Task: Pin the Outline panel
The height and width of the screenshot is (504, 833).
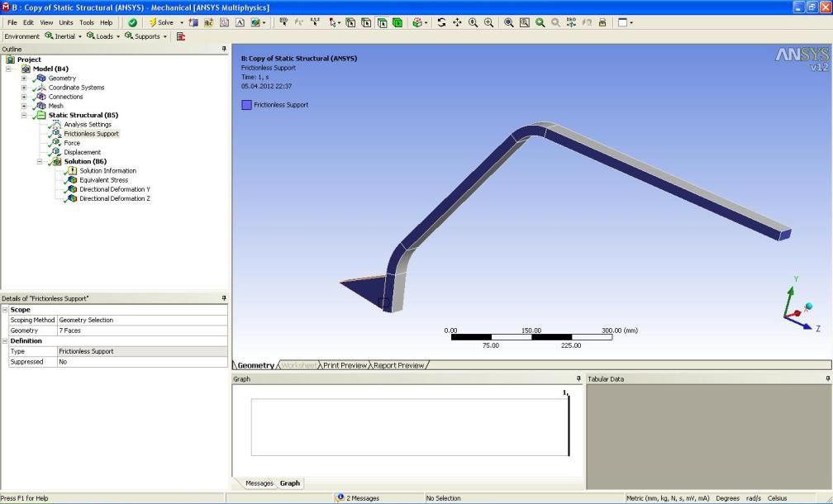Action: click(224, 49)
